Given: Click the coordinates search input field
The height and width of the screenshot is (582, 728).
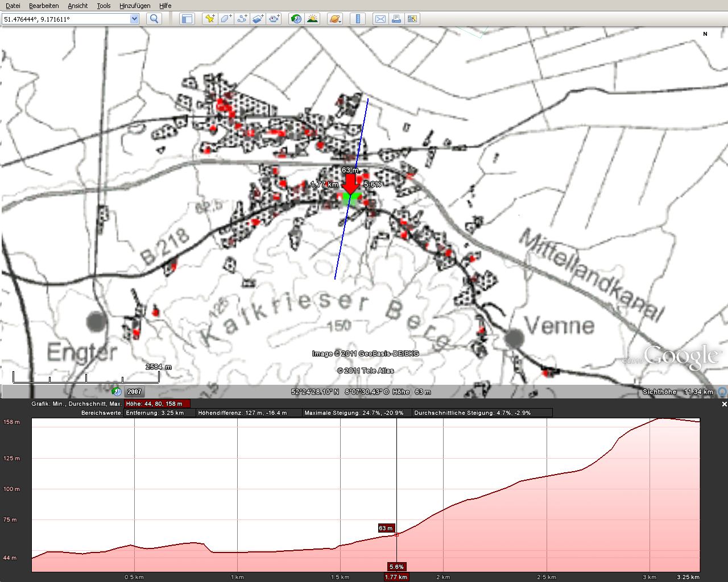Looking at the screenshot, I should pos(65,19).
